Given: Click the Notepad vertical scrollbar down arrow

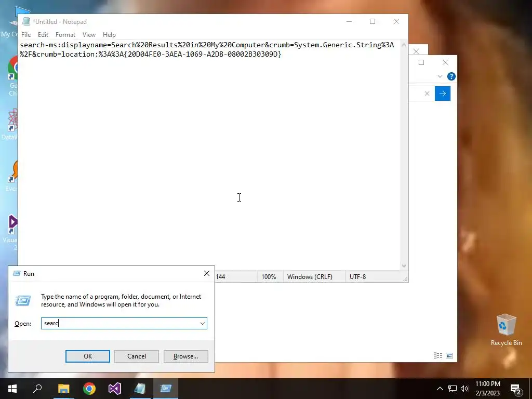Looking at the screenshot, I should pos(404,265).
